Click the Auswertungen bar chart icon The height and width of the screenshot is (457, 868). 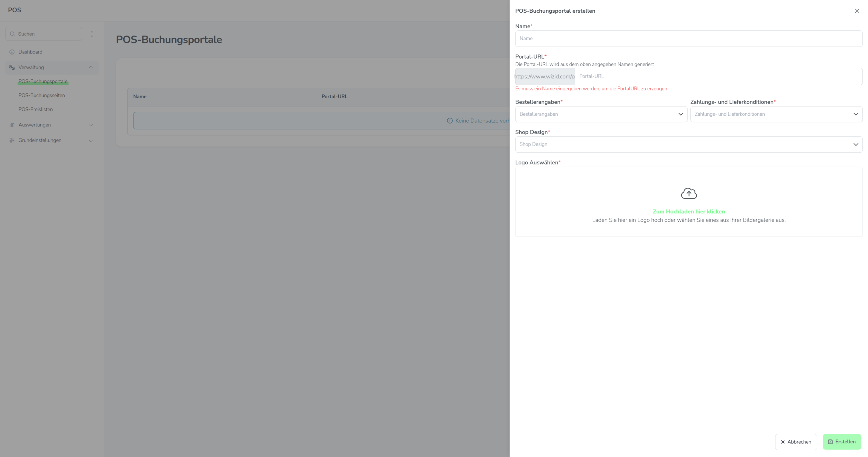[12, 125]
